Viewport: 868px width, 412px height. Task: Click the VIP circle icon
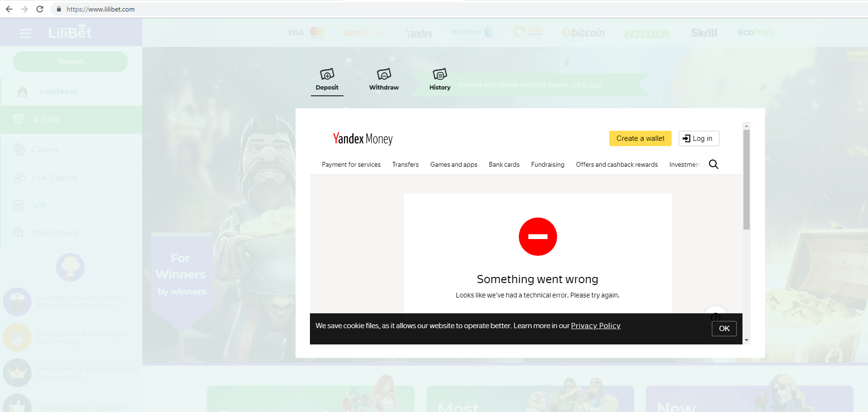[x=19, y=206]
